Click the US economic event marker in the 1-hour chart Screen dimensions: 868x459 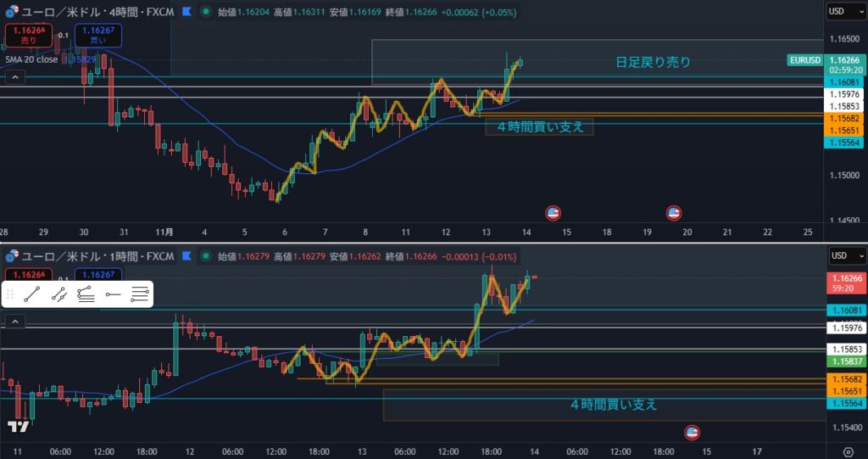click(x=692, y=432)
